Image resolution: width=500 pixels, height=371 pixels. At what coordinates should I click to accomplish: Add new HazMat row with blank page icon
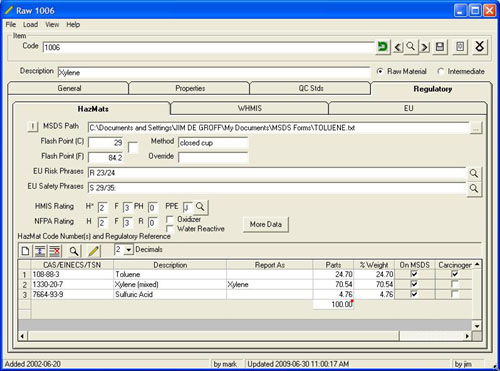[25, 251]
